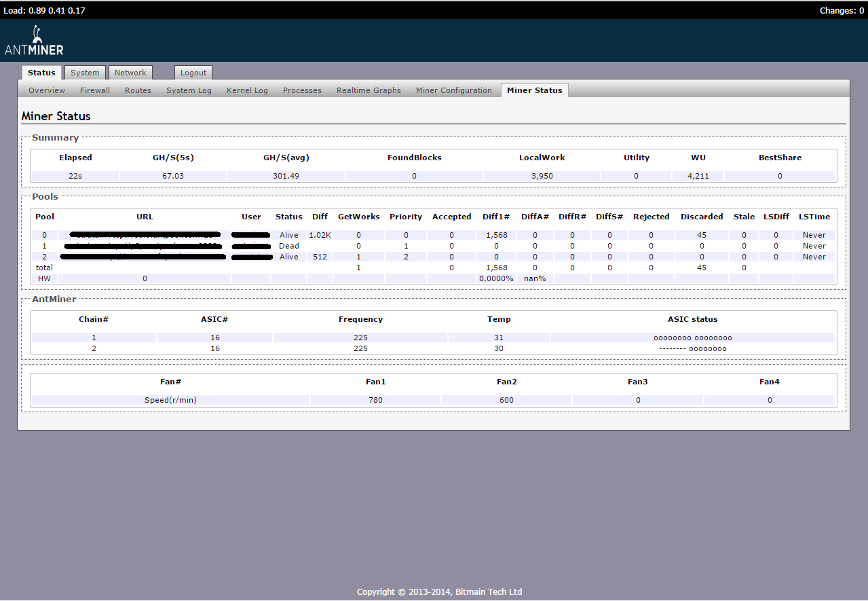The width and height of the screenshot is (868, 601).
Task: Select the elapsed value '22s'
Action: coord(75,176)
